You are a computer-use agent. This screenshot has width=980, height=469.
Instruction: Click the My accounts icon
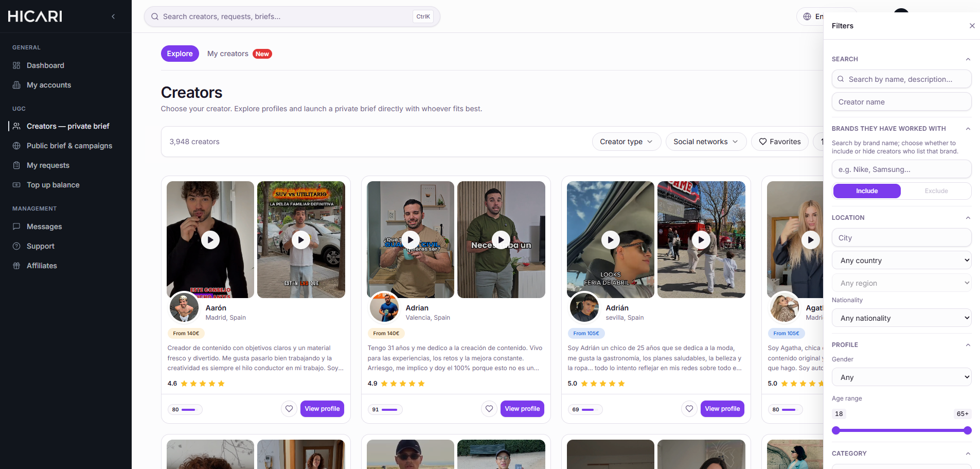point(16,85)
